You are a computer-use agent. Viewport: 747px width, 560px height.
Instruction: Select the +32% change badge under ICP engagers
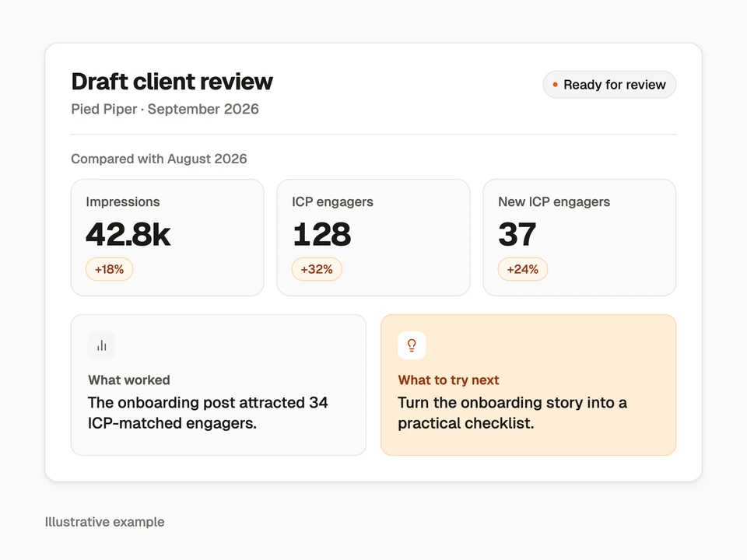[317, 270]
